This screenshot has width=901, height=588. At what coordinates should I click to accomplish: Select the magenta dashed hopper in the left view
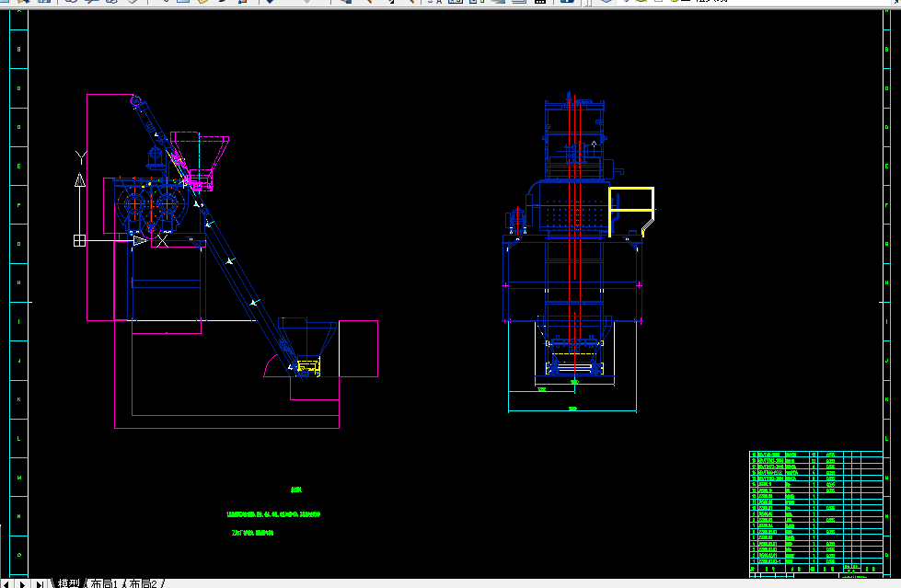tap(200, 161)
